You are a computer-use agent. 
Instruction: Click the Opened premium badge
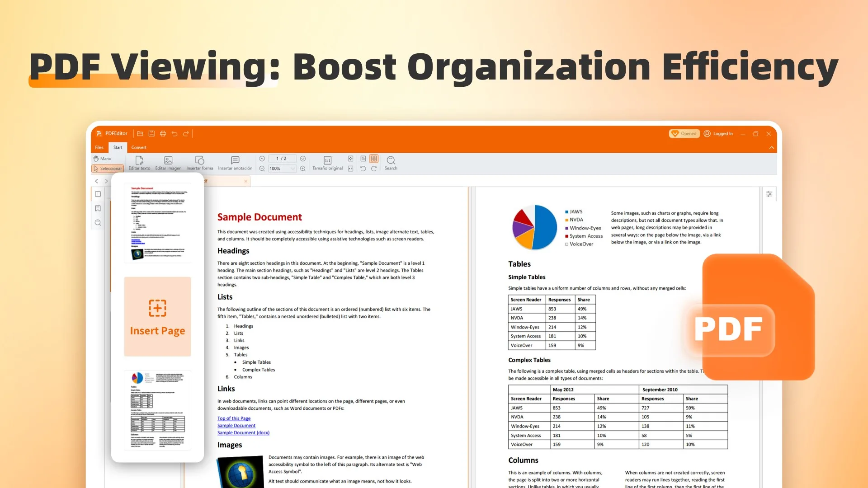[x=684, y=134]
